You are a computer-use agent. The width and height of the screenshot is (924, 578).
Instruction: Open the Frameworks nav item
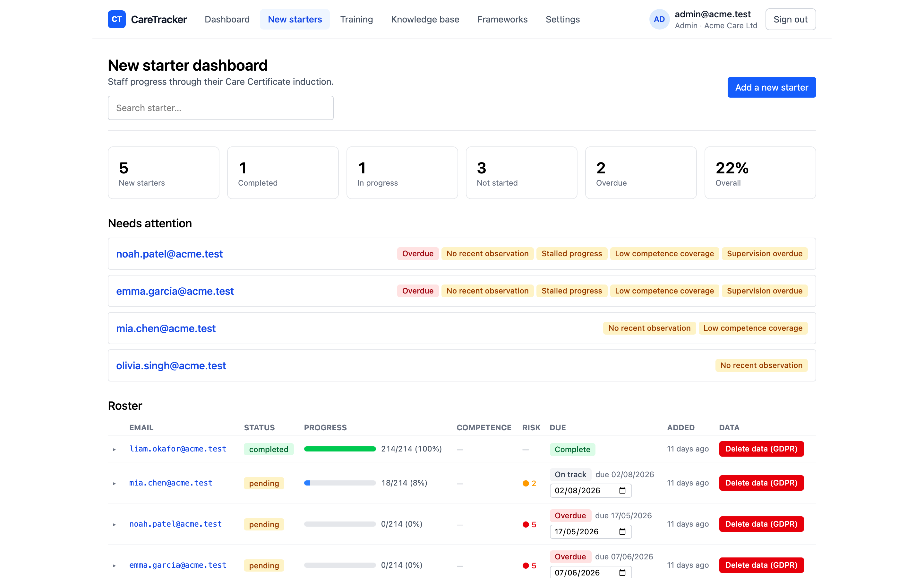click(502, 19)
